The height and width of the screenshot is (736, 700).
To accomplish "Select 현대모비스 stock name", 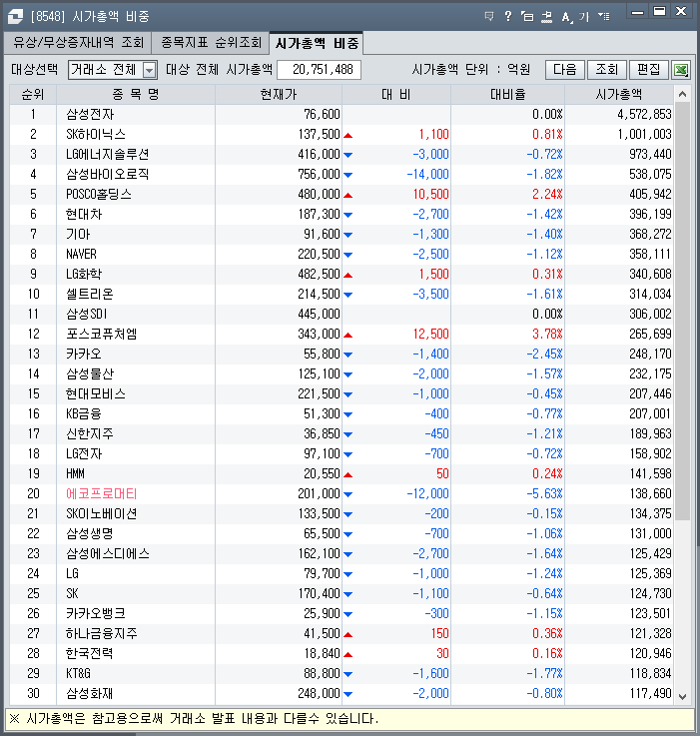I will point(96,393).
